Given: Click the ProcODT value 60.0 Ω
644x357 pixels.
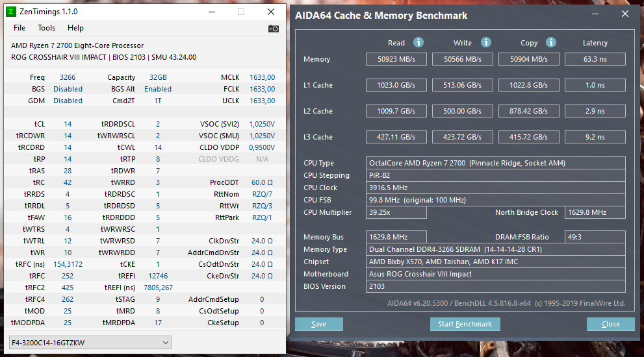Looking at the screenshot, I should tap(262, 182).
